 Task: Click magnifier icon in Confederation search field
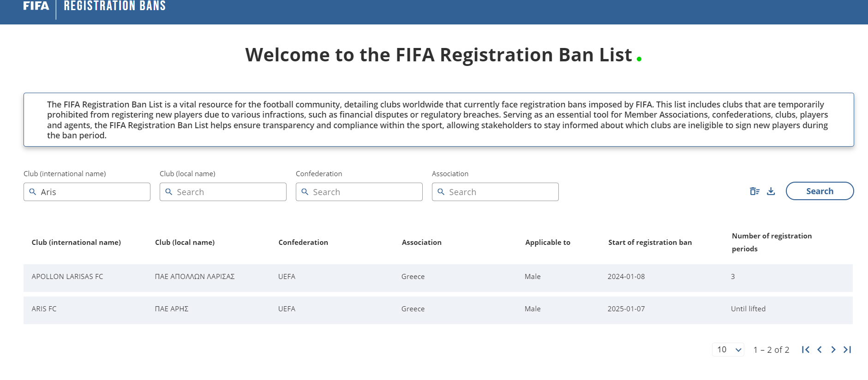(305, 192)
